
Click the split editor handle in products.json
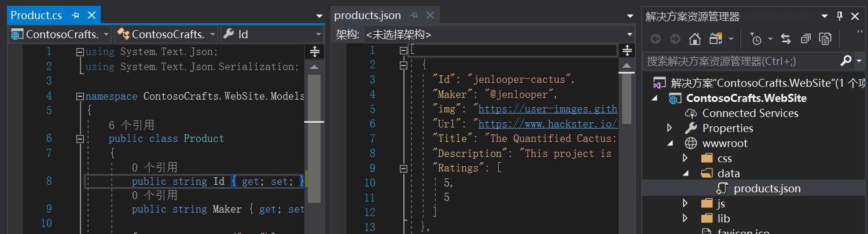pyautogui.click(x=627, y=52)
